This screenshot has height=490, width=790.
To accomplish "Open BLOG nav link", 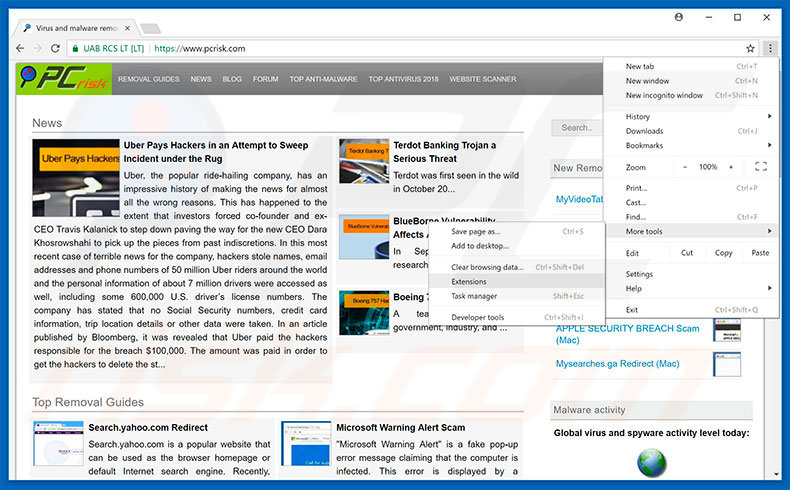I will pyautogui.click(x=232, y=79).
